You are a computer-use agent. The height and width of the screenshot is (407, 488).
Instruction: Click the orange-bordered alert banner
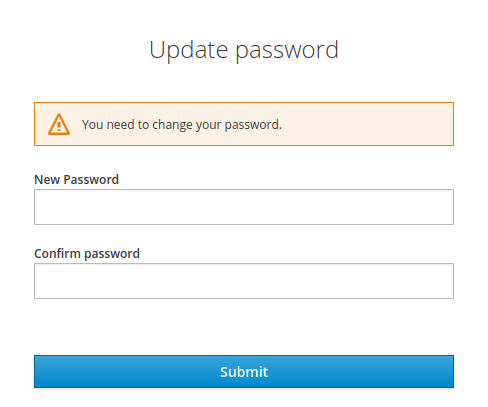click(244, 124)
